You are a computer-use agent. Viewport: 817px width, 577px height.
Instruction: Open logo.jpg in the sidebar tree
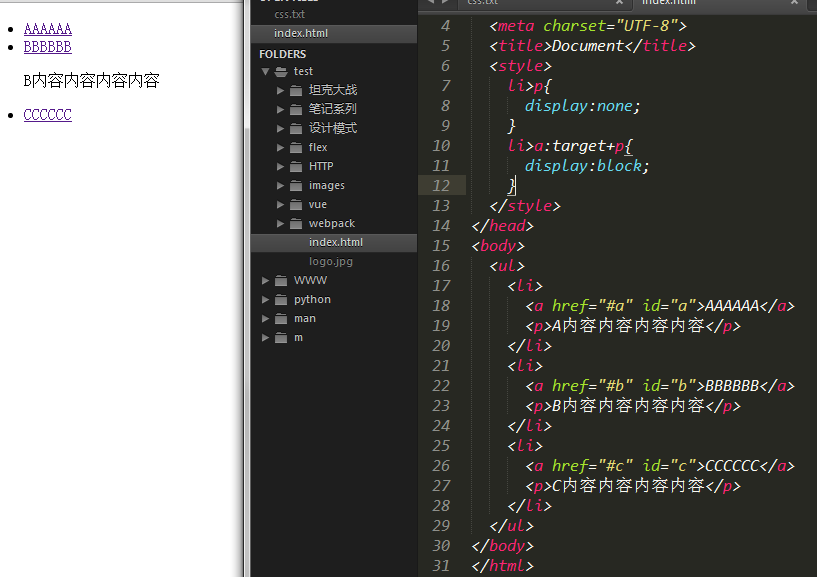(x=330, y=262)
